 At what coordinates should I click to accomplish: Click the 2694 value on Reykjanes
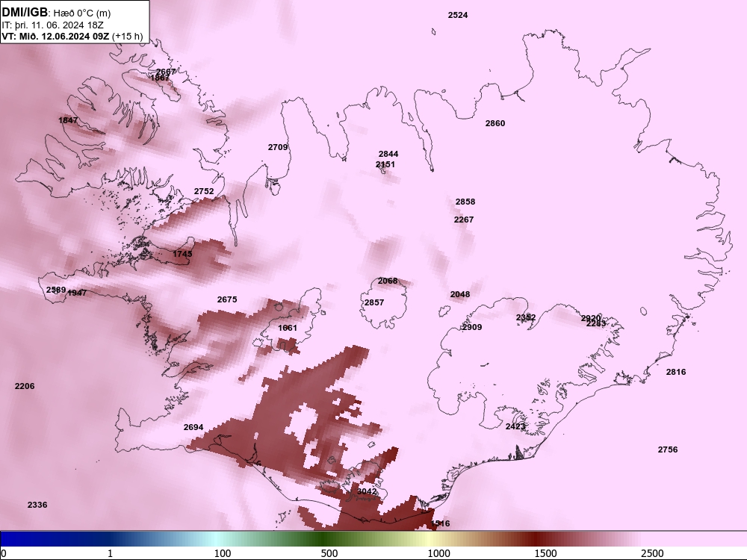193,427
